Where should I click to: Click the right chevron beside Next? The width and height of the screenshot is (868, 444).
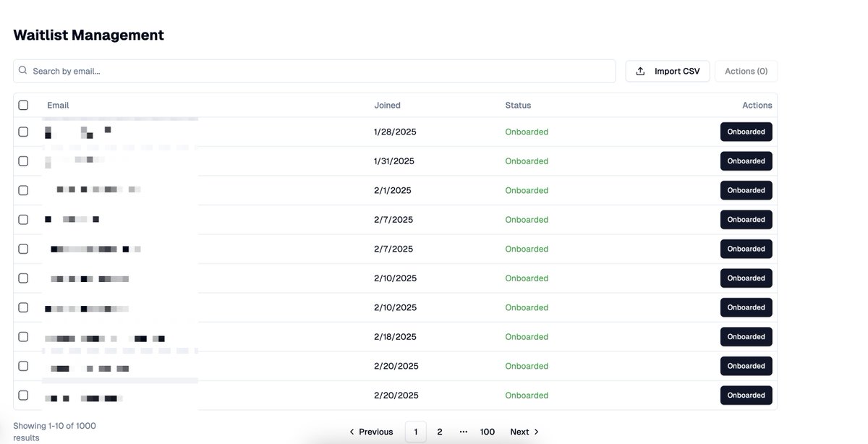click(x=537, y=432)
